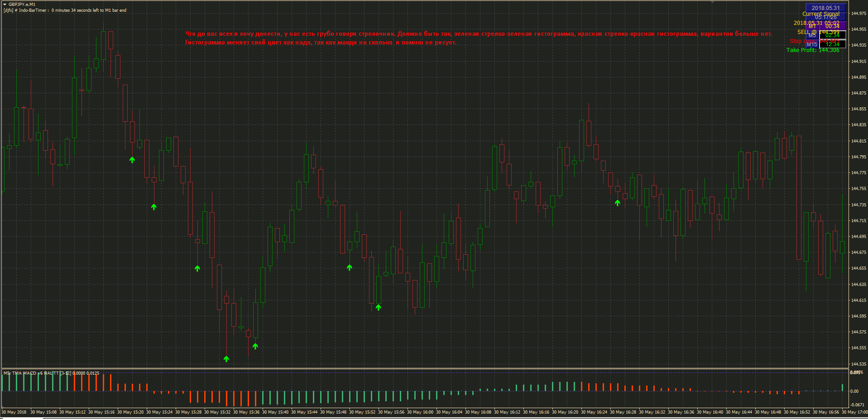Click the rightmost green arrow signal

618,203
